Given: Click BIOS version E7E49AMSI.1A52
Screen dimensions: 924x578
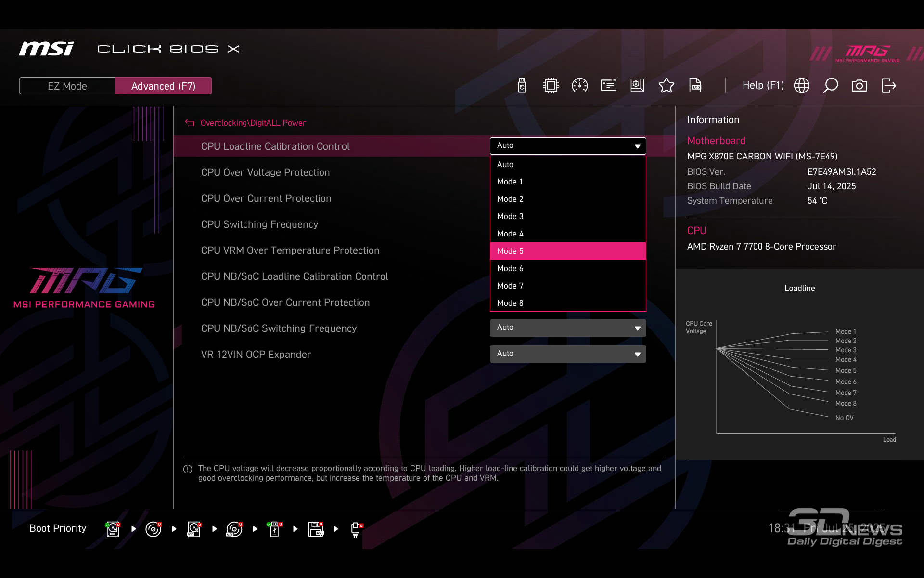Looking at the screenshot, I should (x=842, y=172).
